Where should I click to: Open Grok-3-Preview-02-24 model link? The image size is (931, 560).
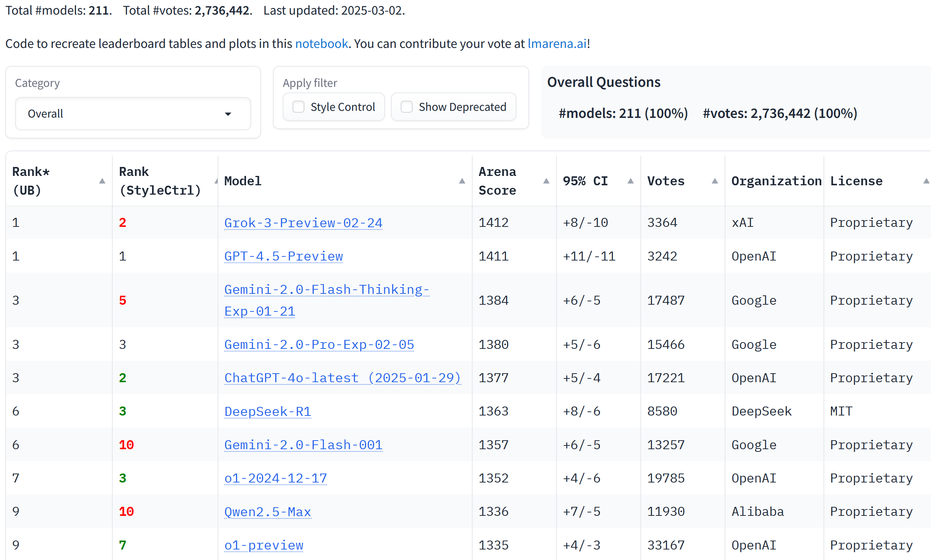click(x=303, y=223)
